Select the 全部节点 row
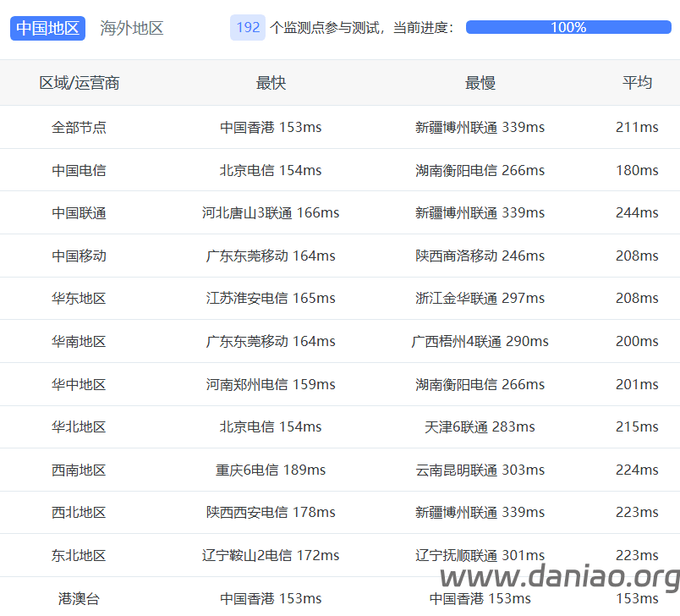680x616 pixels. (x=340, y=127)
